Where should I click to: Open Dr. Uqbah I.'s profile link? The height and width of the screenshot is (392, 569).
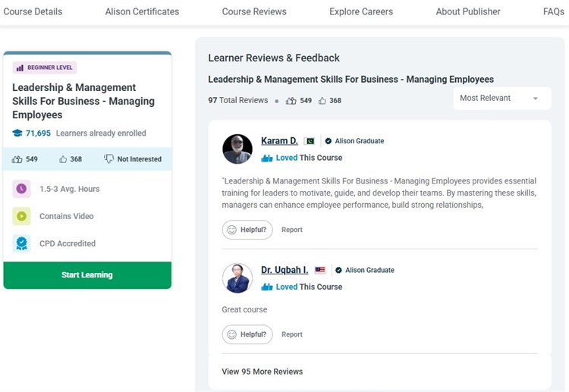click(x=284, y=270)
